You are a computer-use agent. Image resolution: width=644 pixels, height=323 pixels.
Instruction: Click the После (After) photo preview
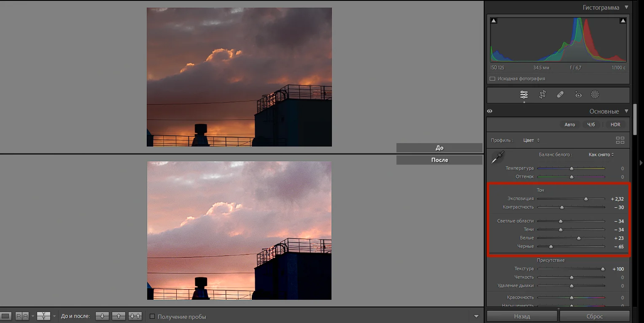coord(239,231)
